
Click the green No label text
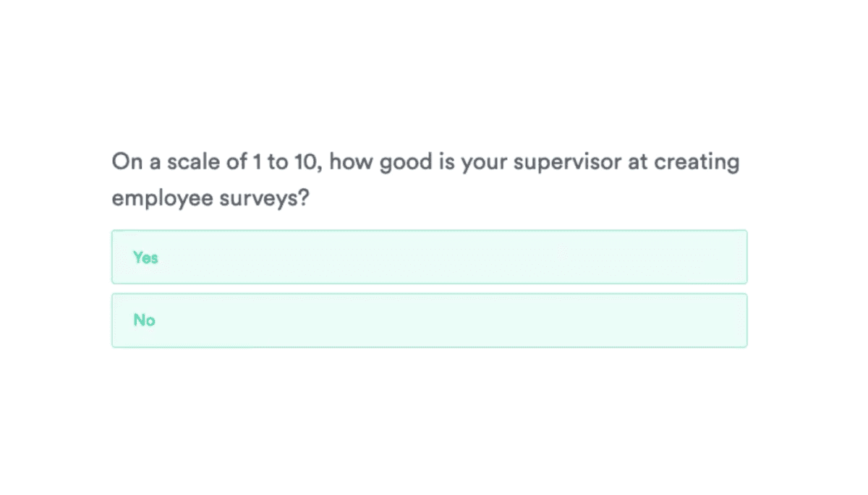pos(144,320)
